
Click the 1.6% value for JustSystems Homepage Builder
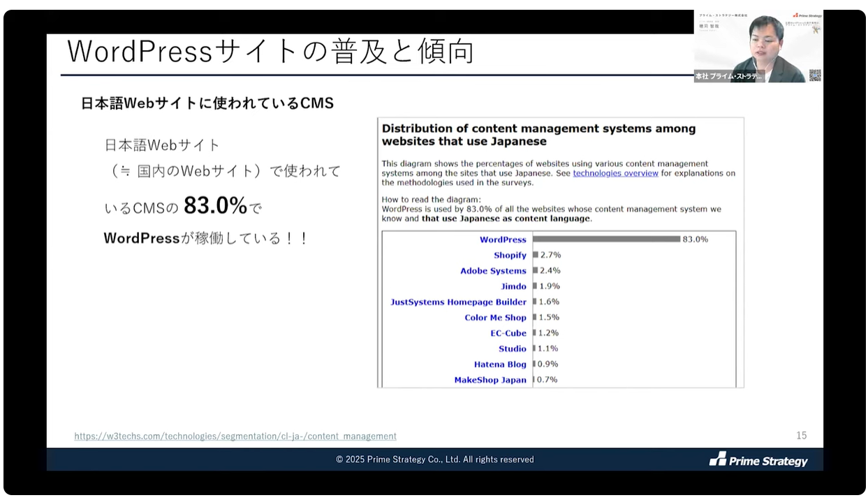click(x=549, y=302)
